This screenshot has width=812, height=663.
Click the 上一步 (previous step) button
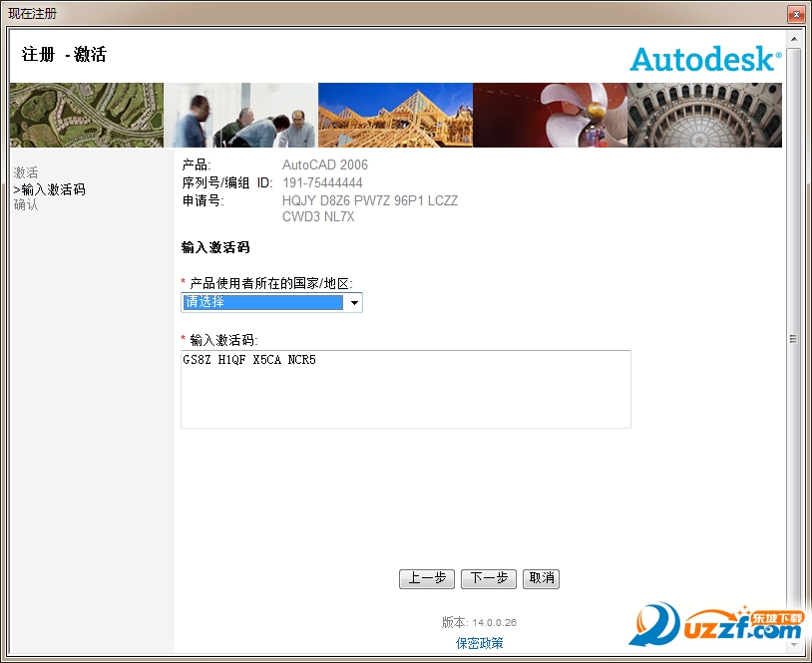(427, 578)
